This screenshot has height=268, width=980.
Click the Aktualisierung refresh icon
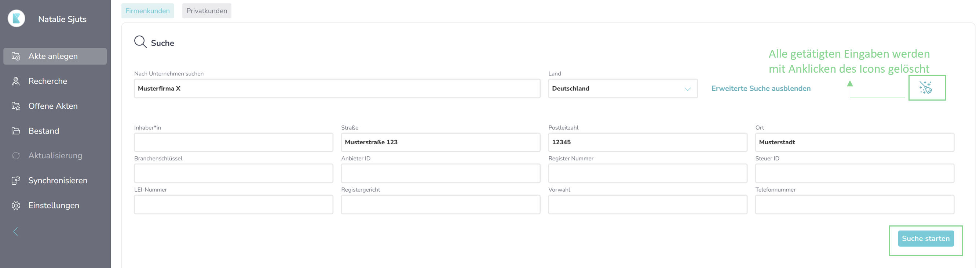[16, 156]
